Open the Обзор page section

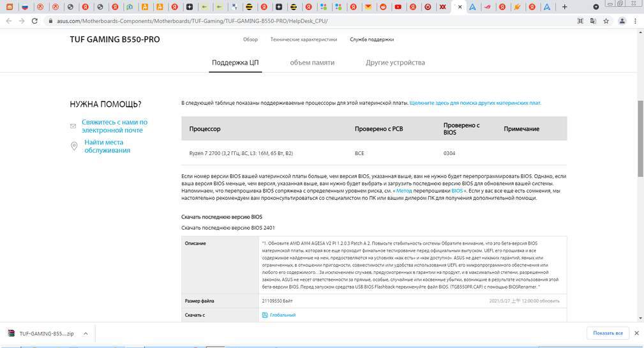coord(251,40)
